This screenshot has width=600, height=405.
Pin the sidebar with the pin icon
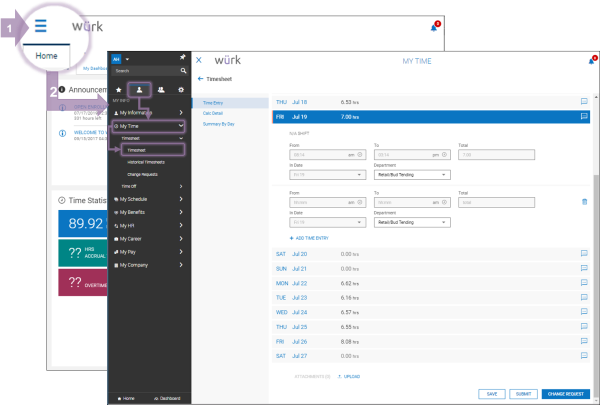[x=183, y=57]
